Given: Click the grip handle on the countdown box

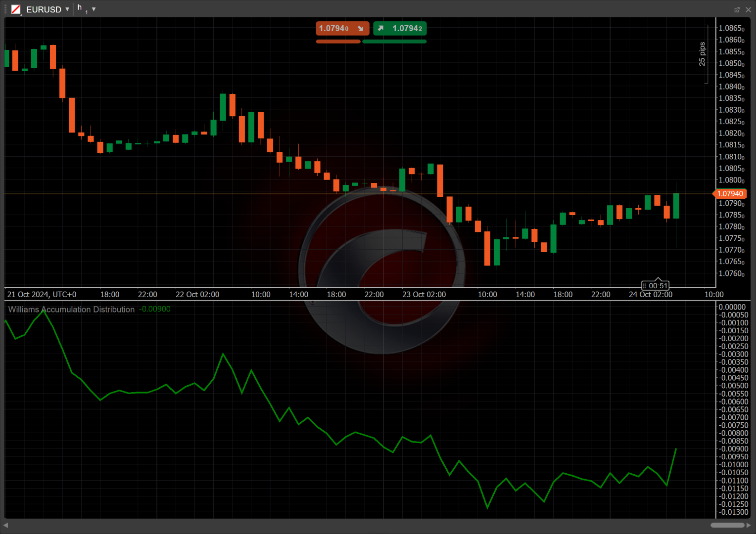Looking at the screenshot, I should [645, 286].
